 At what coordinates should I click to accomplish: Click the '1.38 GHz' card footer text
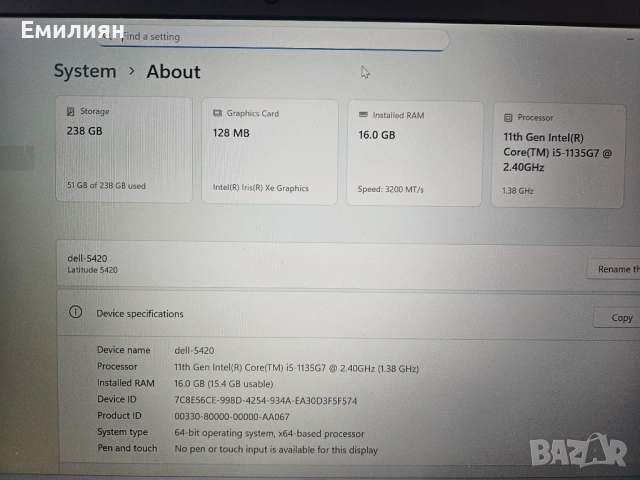click(518, 191)
